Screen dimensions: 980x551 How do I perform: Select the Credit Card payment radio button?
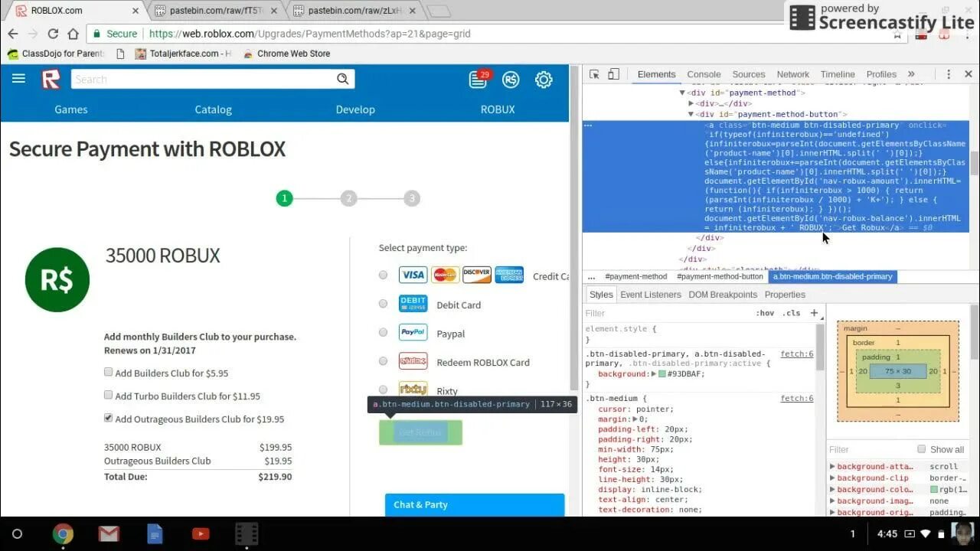click(384, 275)
